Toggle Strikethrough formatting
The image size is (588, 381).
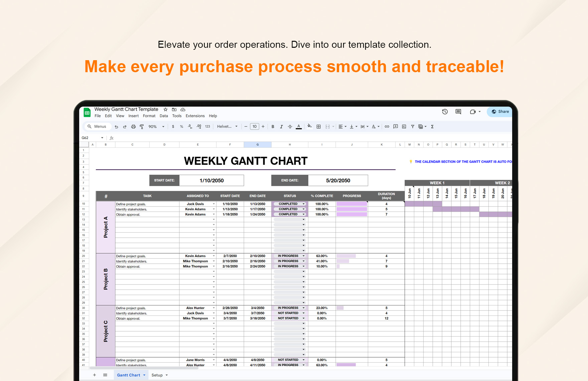pyautogui.click(x=290, y=127)
